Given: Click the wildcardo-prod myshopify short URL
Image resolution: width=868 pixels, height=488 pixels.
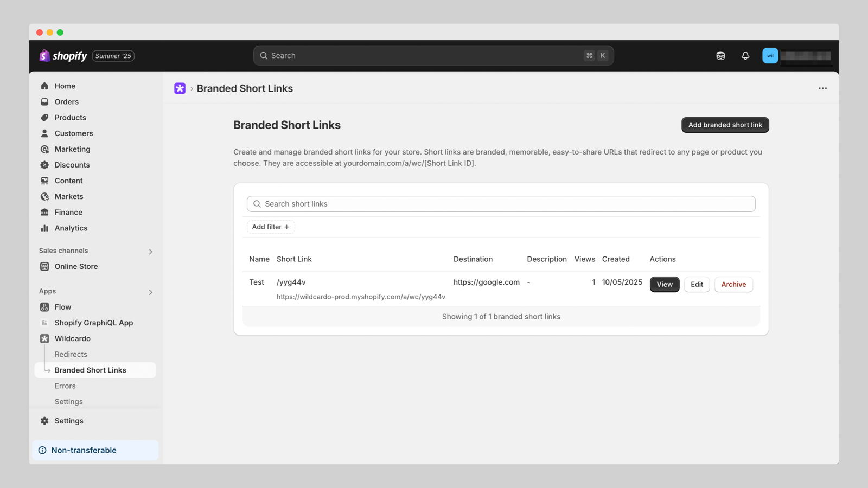Looking at the screenshot, I should coord(361,297).
